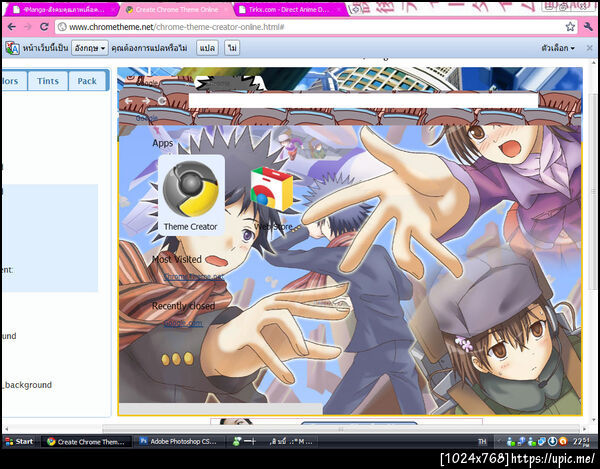This screenshot has height=469, width=600.
Task: Click the messenger taskbar button
Action: (272, 441)
